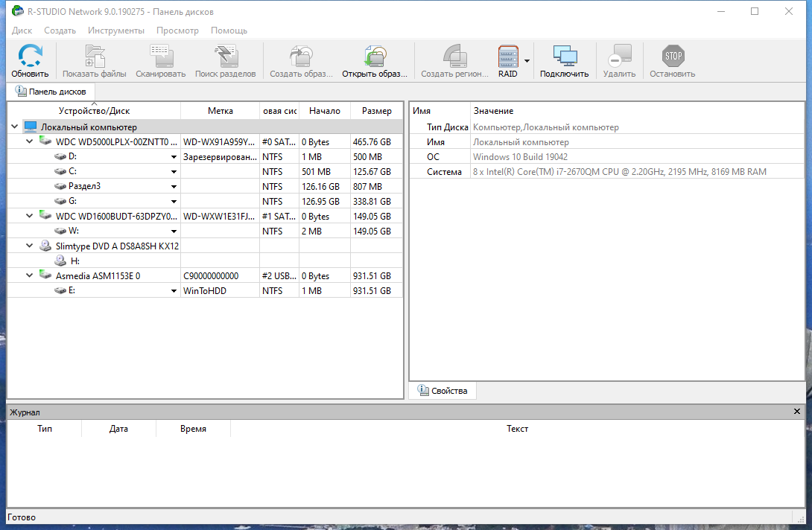
Task: Collapse the Asmedia ASM1153E node
Action: pos(30,275)
